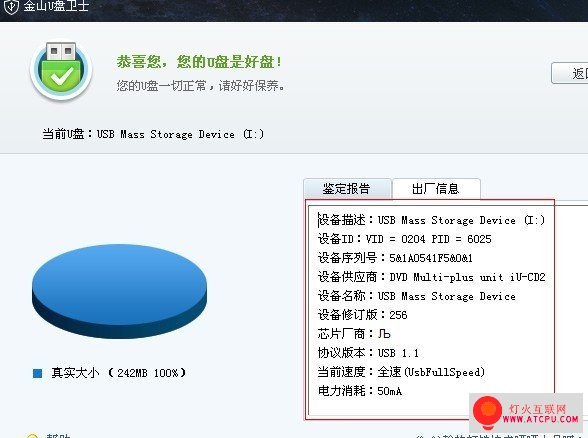This screenshot has width=588, height=438.
Task: Click the 返回 button
Action: (570, 73)
